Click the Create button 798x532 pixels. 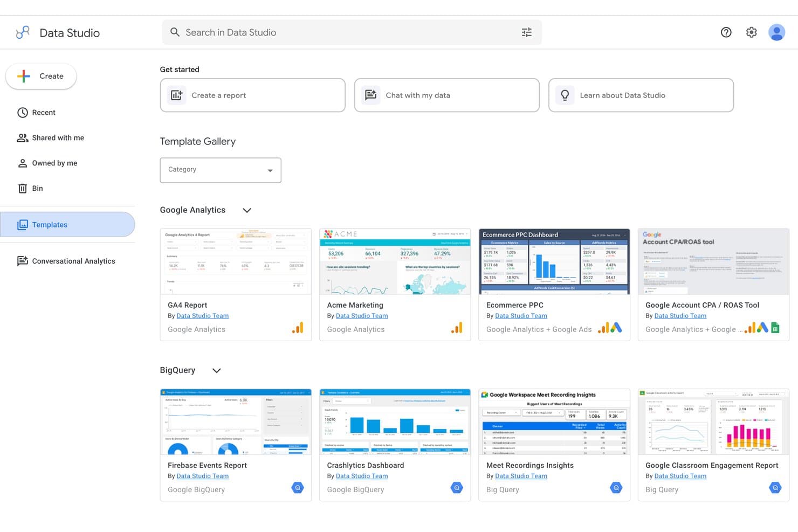41,76
